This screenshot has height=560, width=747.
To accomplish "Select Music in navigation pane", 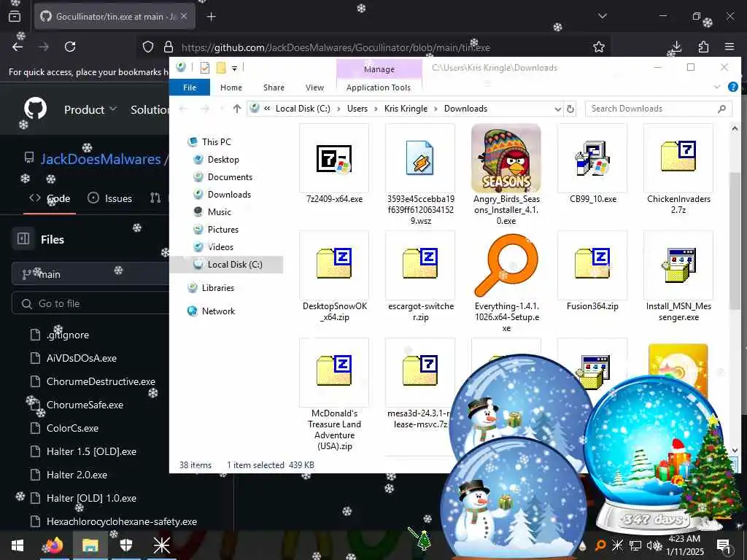I will pyautogui.click(x=219, y=212).
